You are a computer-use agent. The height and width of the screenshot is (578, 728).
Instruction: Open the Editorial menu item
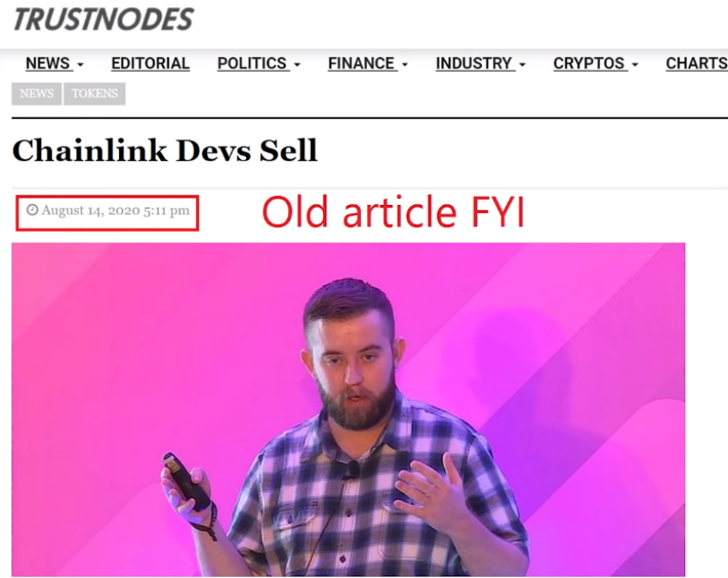[x=151, y=64]
